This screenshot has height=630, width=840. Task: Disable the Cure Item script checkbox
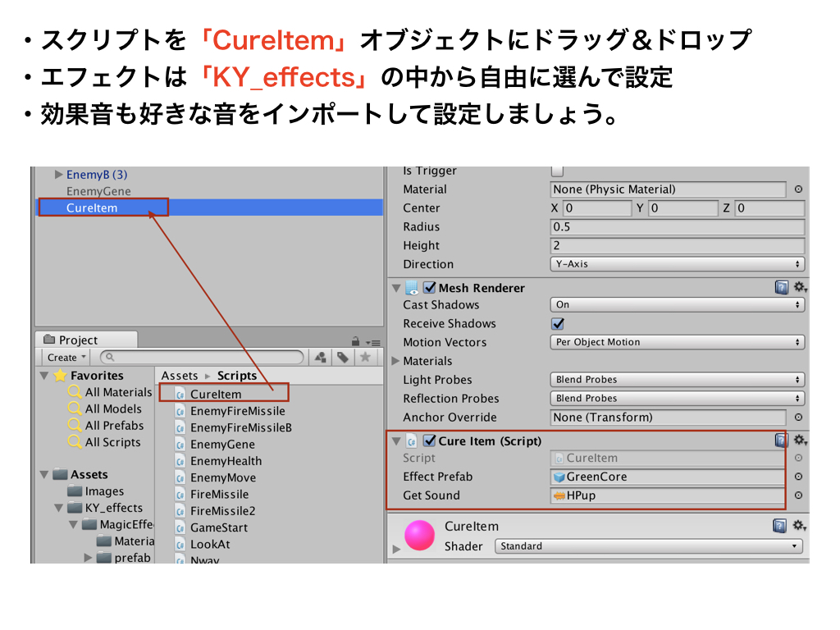429,441
